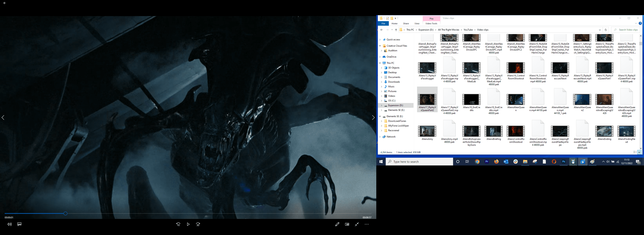Open the recent locations dropdown arrow
The height and width of the screenshot is (235, 644).
[392, 30]
